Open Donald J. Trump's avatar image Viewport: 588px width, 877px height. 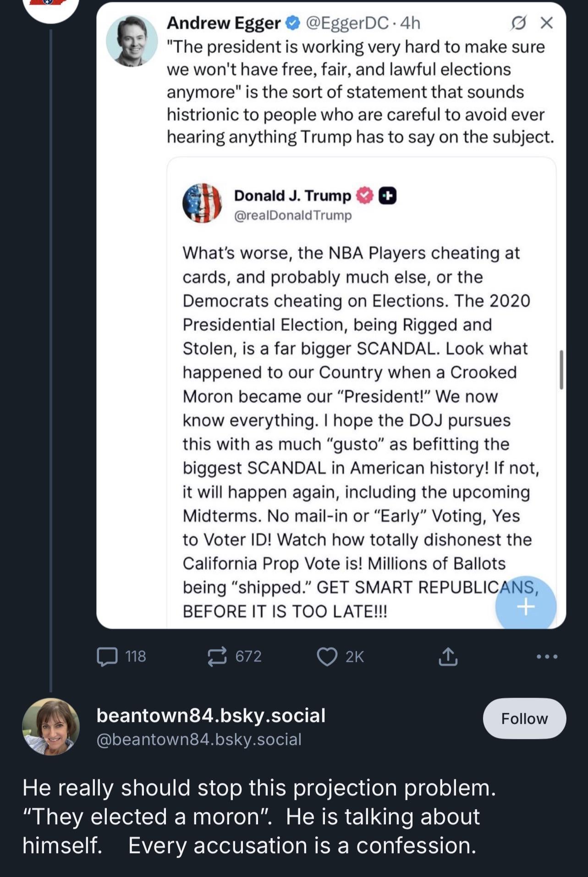202,203
